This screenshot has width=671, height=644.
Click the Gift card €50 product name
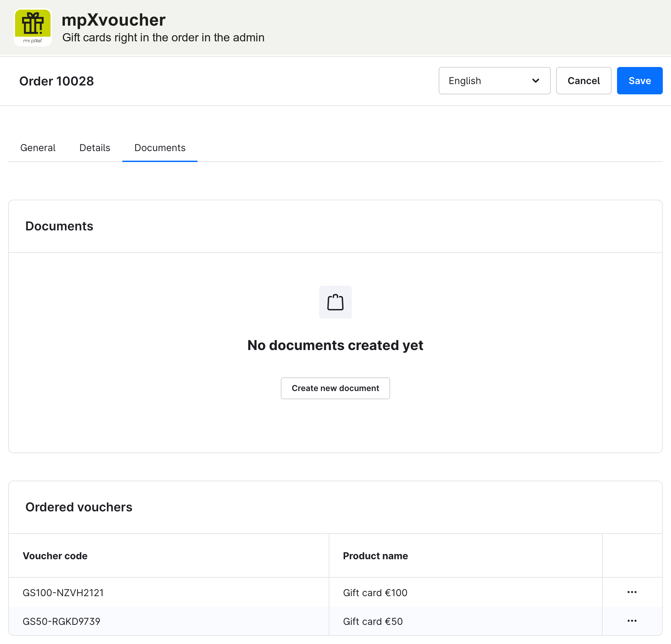[x=373, y=622]
